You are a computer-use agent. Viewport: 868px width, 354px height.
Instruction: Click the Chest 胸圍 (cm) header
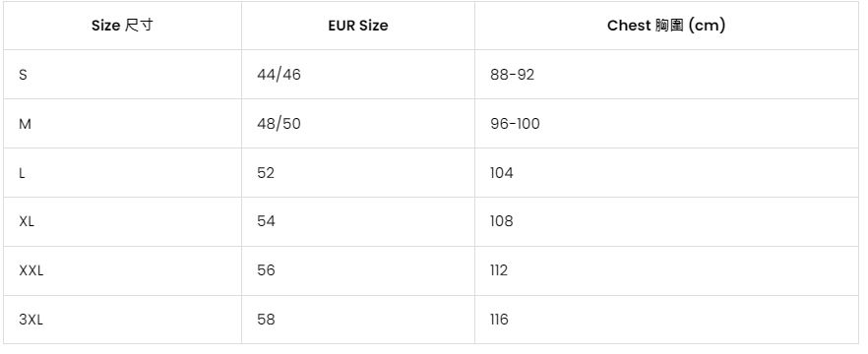(666, 26)
